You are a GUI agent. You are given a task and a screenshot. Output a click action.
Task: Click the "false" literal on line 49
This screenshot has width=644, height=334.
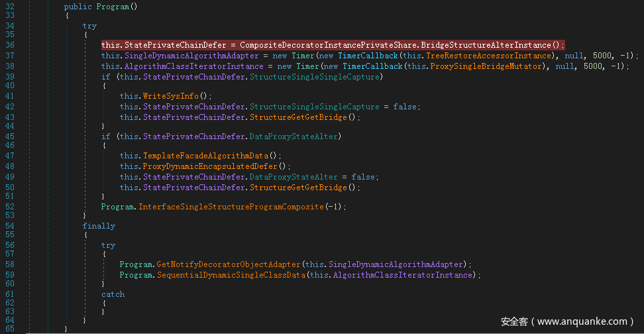(x=363, y=177)
